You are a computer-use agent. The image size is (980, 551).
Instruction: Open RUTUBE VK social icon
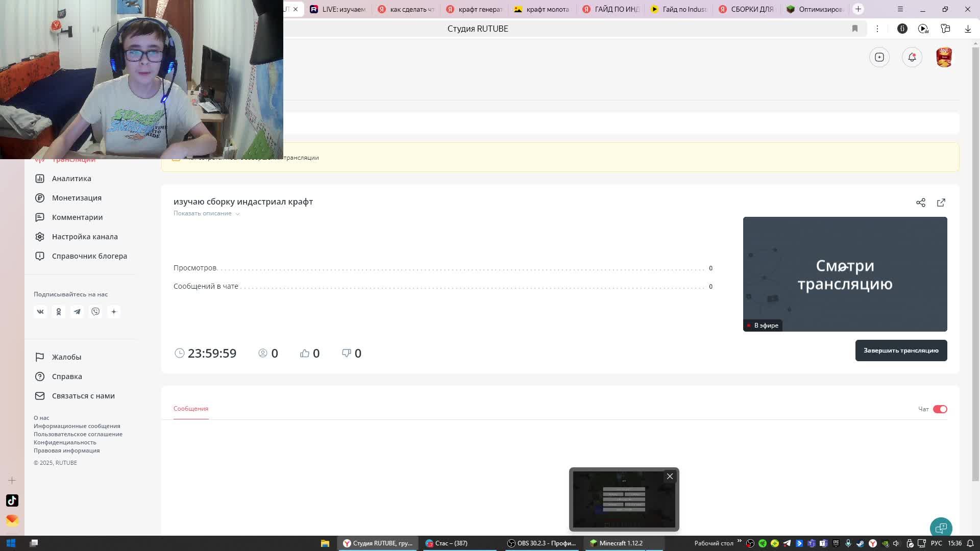40,312
